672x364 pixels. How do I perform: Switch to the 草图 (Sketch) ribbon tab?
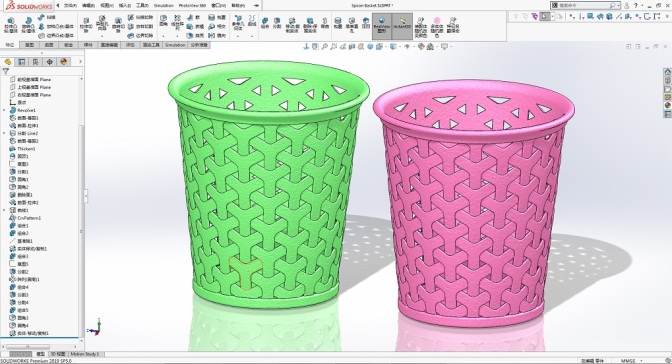point(30,45)
